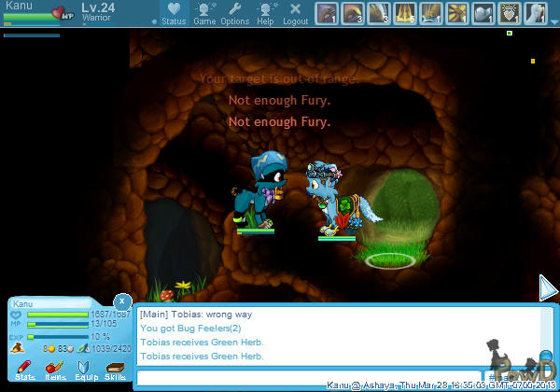560x392 pixels.
Task: Open the Equip shield icon
Action: 86,371
